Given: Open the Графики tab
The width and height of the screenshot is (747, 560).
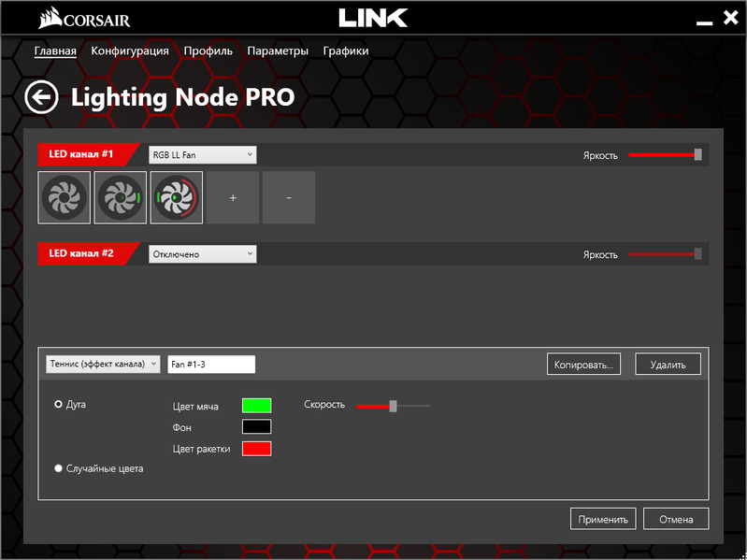Looking at the screenshot, I should click(346, 51).
